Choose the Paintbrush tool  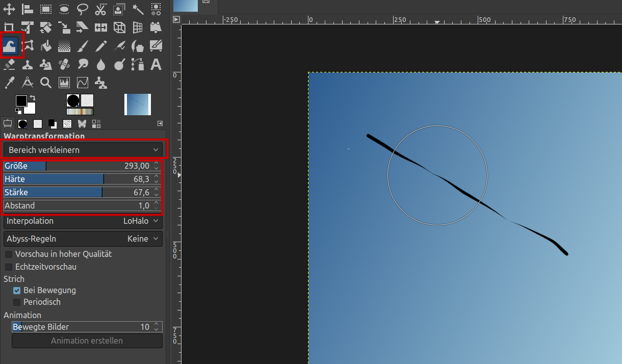point(83,46)
